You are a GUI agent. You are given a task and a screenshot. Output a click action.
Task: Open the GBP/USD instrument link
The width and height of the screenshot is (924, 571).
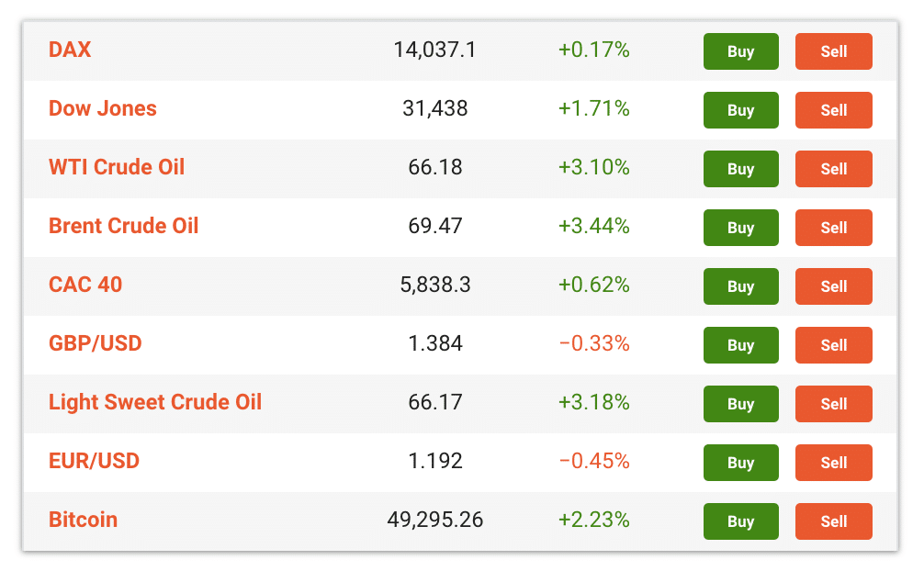96,343
